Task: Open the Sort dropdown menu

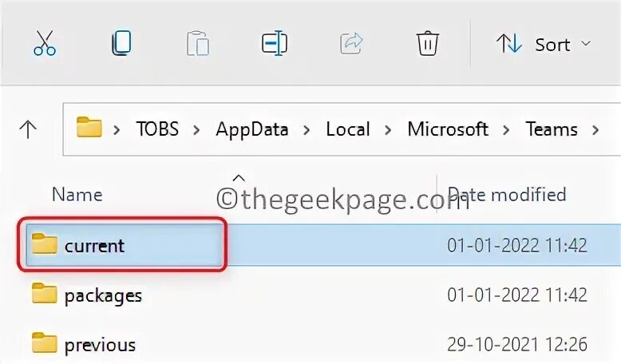Action: coord(544,44)
